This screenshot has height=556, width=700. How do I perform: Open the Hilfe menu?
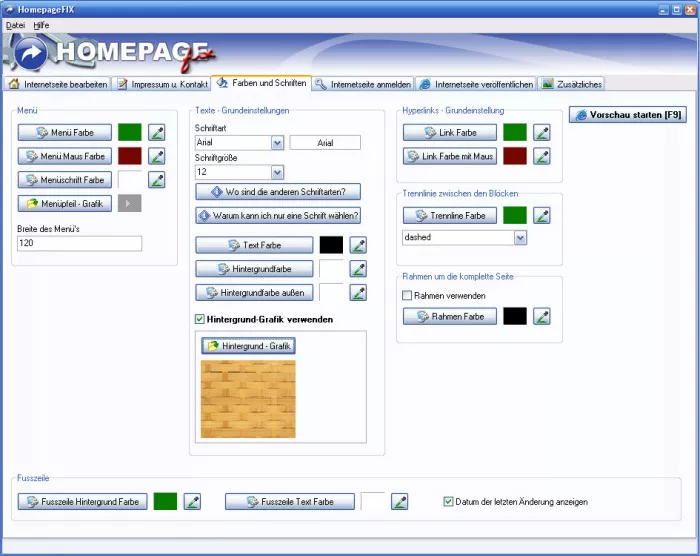[41, 25]
